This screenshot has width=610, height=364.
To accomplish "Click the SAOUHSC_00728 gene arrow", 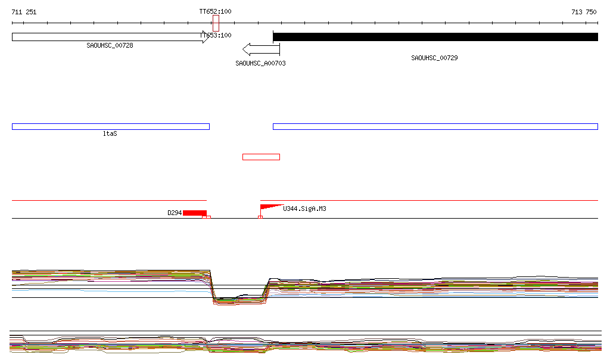I will [x=110, y=37].
